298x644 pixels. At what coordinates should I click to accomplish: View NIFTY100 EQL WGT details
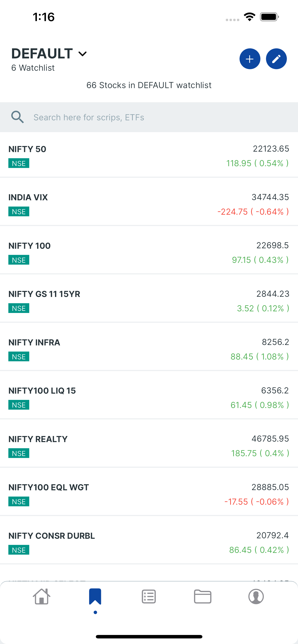coord(149,494)
